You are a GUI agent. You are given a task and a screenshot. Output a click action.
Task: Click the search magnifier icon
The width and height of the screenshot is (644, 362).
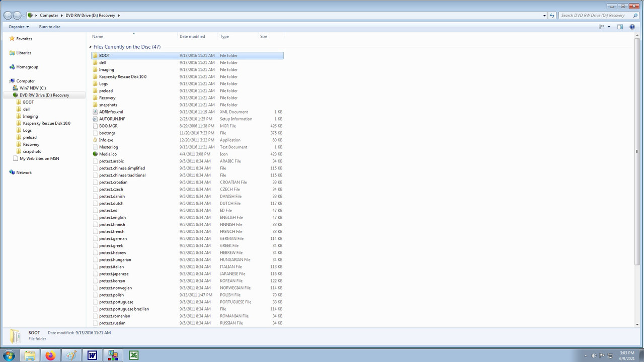(635, 15)
